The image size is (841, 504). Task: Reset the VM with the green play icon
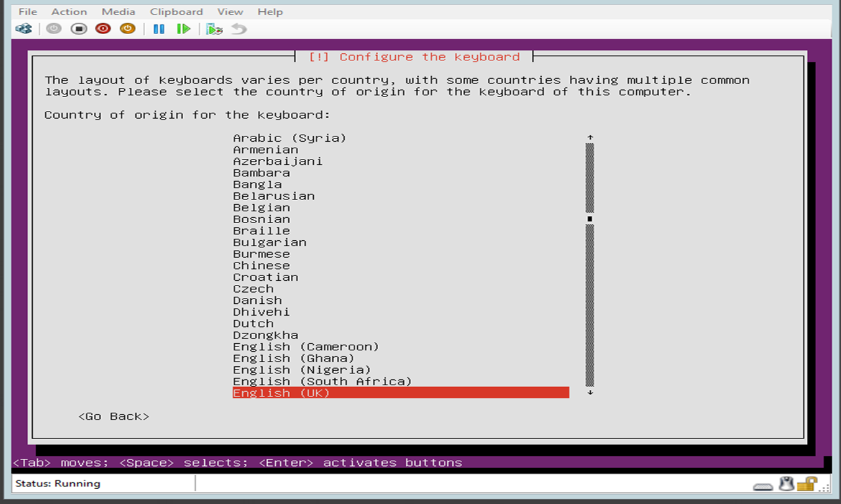(184, 29)
